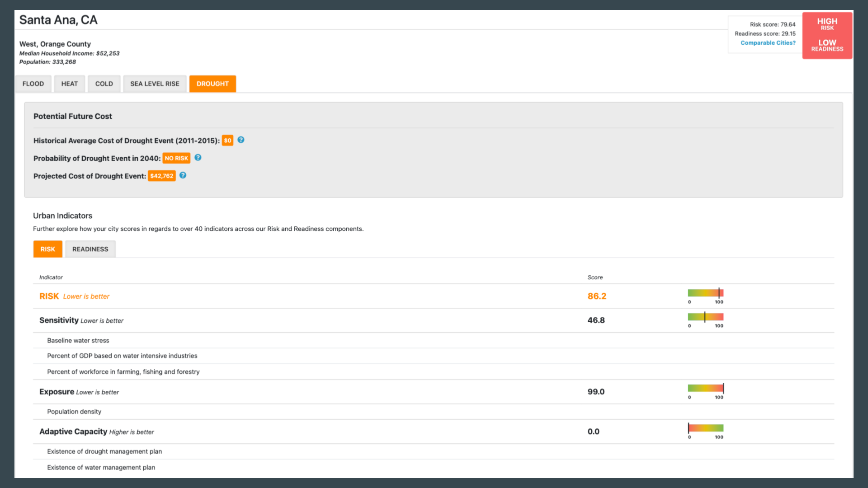Click the $42,762 projected cost badge
This screenshot has height=488, width=868.
[162, 176]
